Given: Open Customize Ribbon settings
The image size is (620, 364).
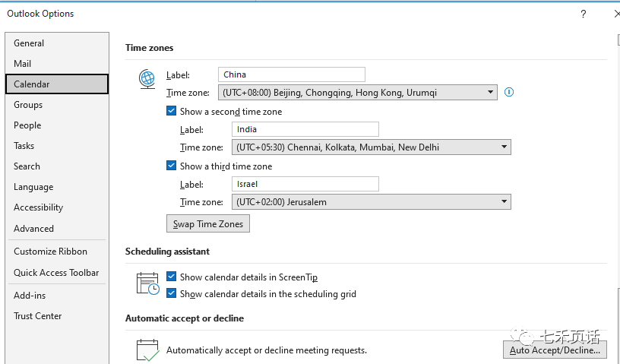Looking at the screenshot, I should click(x=57, y=252).
